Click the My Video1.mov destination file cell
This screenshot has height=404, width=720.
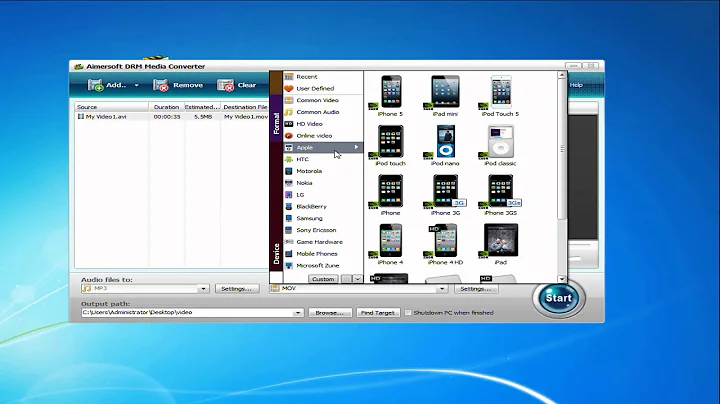tap(246, 117)
